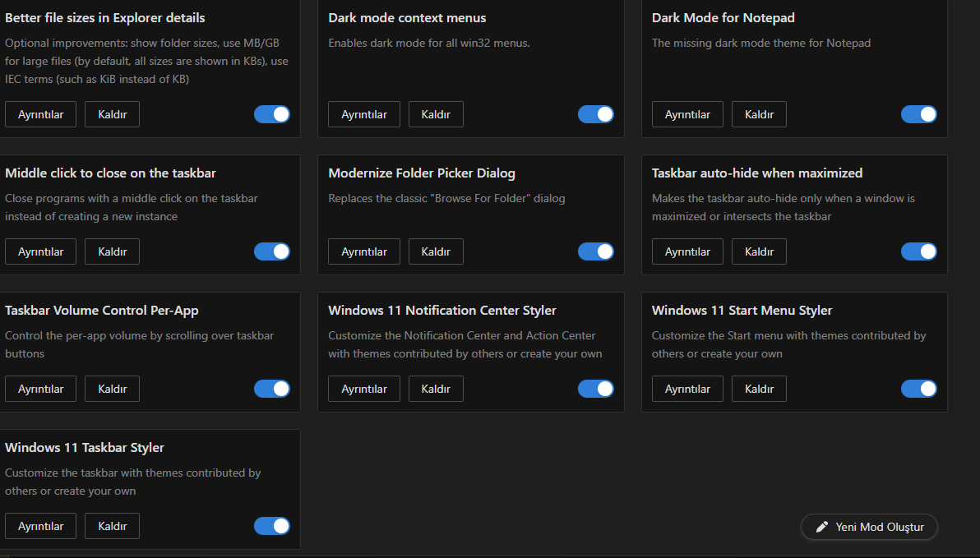Click 'The missing dark mode theme for Notepad' text
This screenshot has height=558, width=980.
pos(761,43)
